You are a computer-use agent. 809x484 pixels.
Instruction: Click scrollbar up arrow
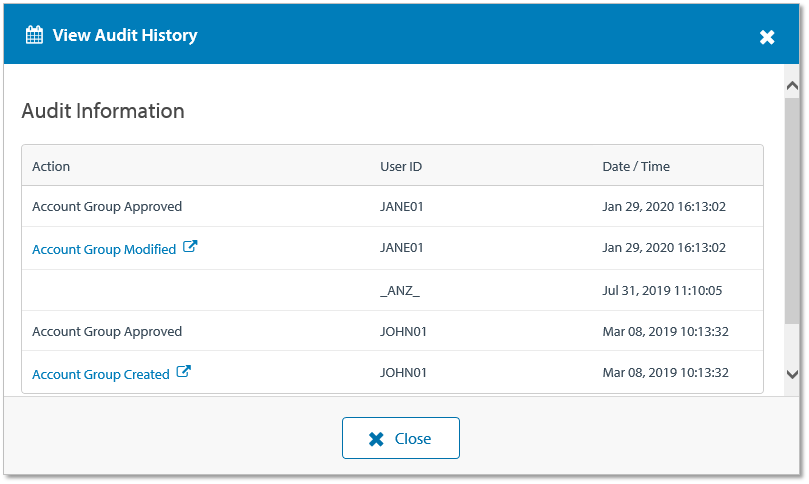[x=792, y=87]
